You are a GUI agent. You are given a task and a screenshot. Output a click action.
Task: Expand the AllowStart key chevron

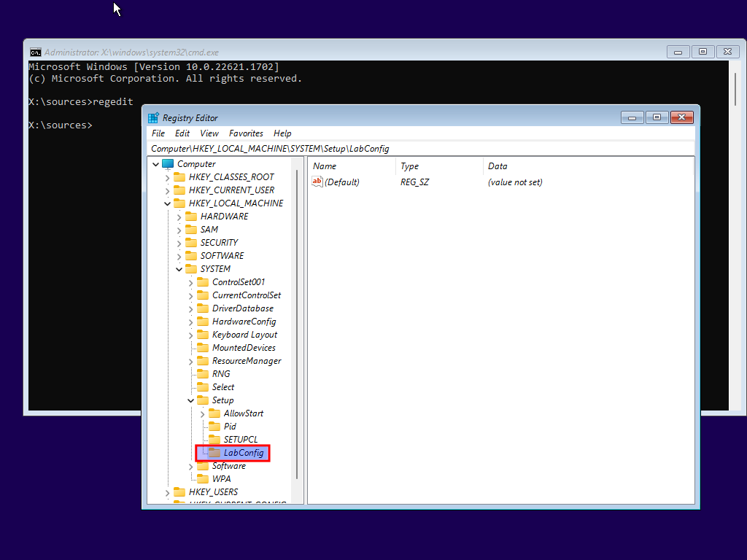pyautogui.click(x=203, y=414)
